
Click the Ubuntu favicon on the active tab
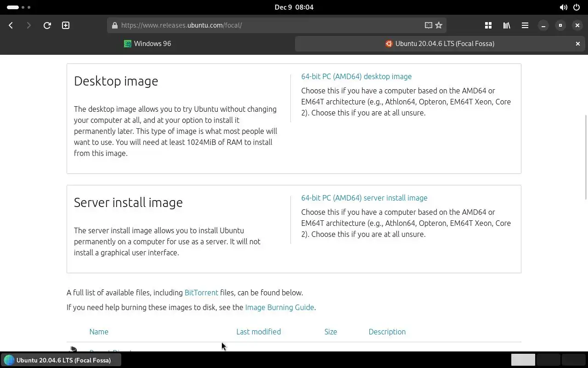click(389, 44)
